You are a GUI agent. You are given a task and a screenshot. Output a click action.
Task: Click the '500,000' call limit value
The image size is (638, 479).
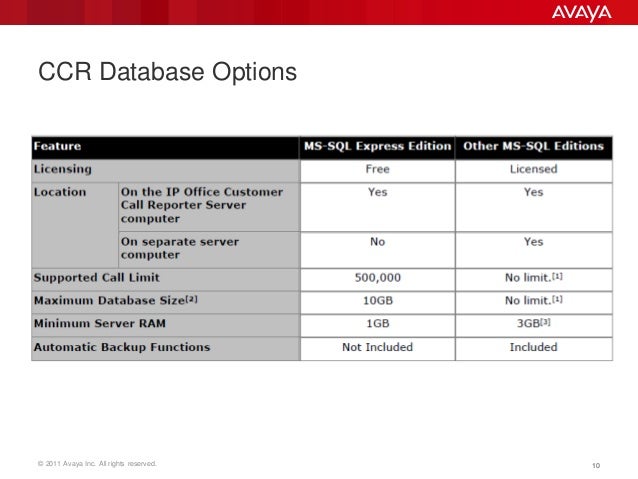[378, 278]
